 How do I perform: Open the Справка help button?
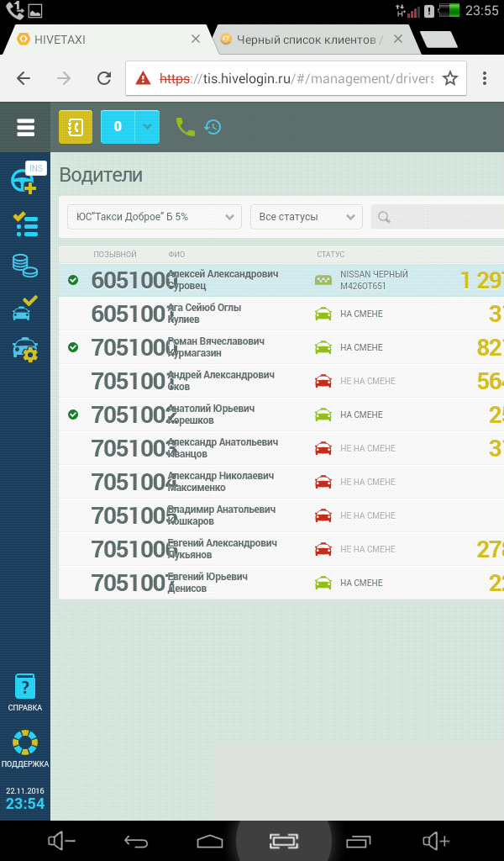point(24,693)
